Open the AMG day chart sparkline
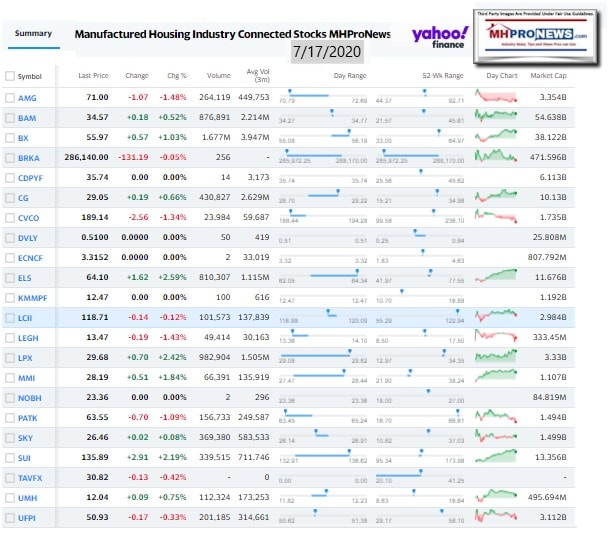The image size is (609, 539). (496, 97)
